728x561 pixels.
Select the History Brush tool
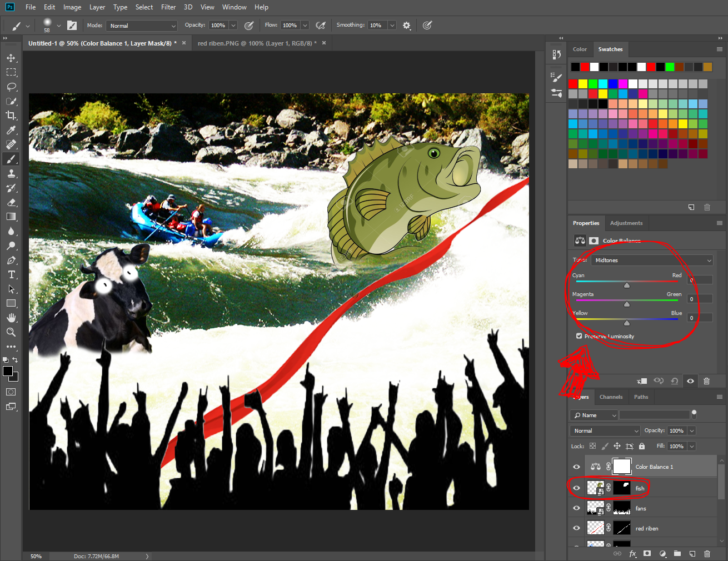click(11, 188)
